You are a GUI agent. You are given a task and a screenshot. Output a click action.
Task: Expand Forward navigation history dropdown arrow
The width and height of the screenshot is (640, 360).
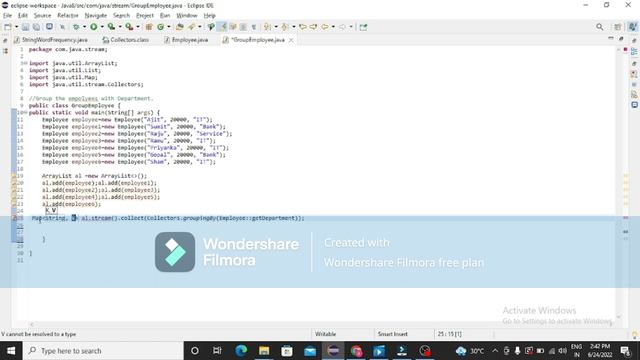[351, 27]
